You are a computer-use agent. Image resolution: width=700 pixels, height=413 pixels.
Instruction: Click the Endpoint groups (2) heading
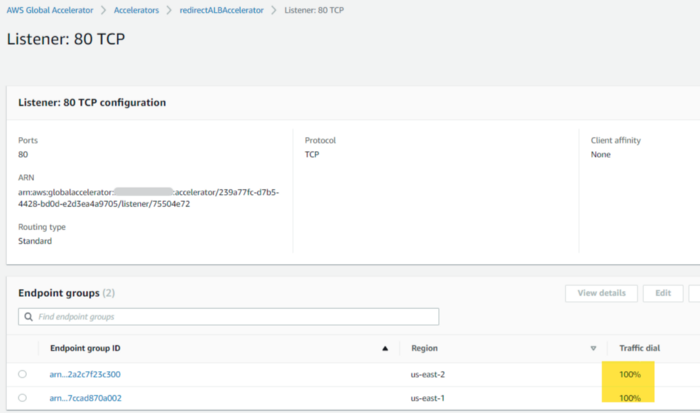point(67,293)
